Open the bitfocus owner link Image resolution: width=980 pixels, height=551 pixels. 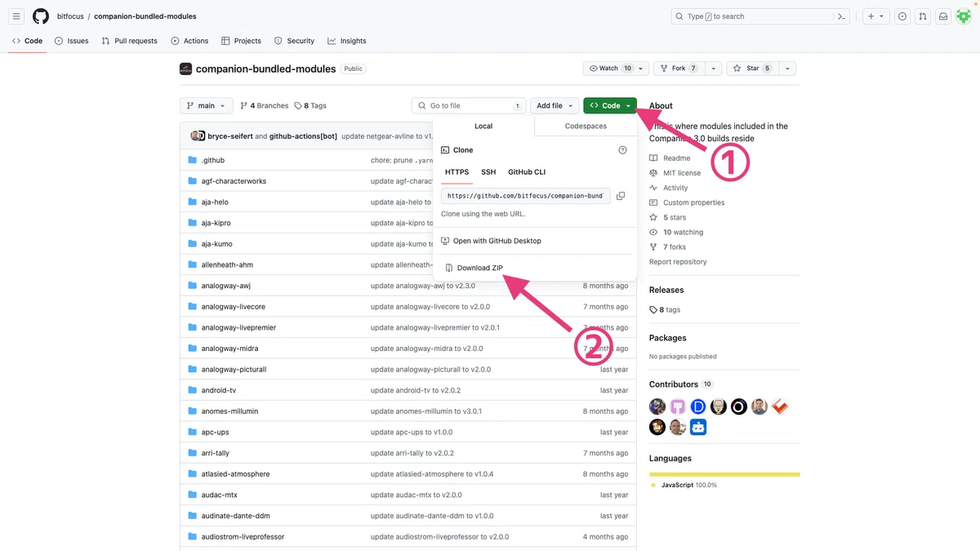pyautogui.click(x=70, y=16)
